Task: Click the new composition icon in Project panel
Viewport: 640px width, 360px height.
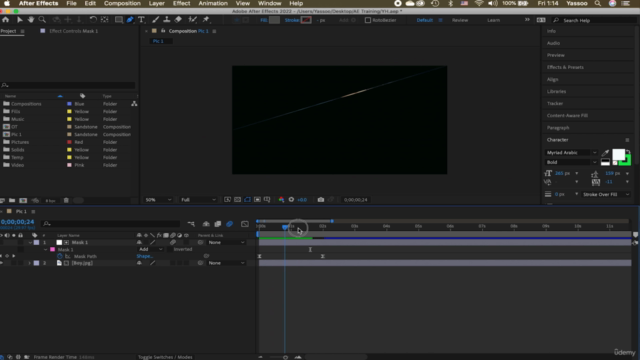Action: coord(23,200)
